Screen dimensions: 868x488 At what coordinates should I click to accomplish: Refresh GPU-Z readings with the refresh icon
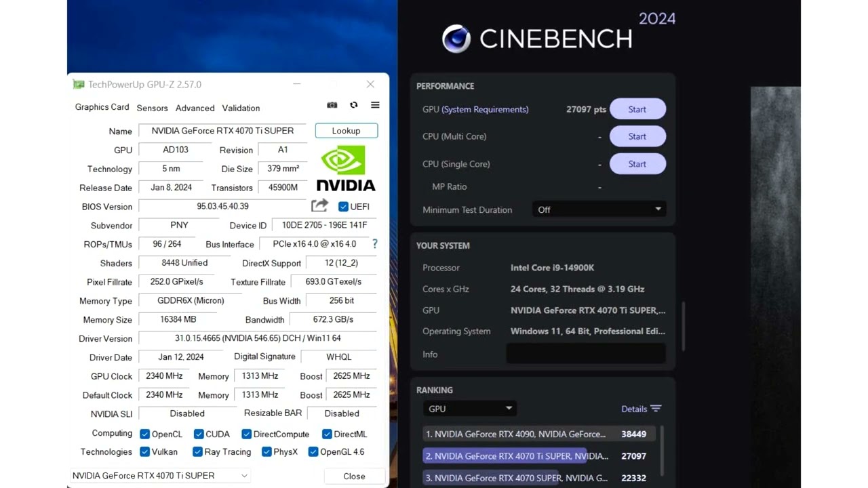(353, 105)
